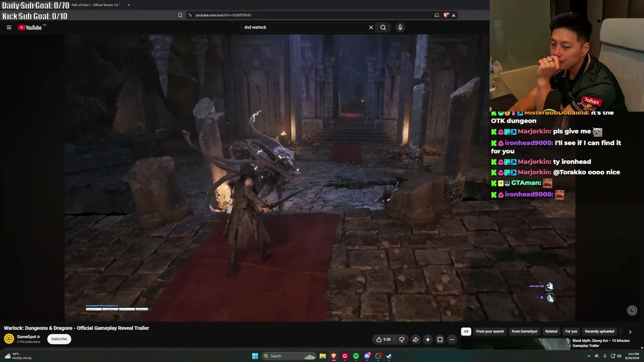The width and height of the screenshot is (644, 362).
Task: Select the 'From your search' chip
Action: coord(490,331)
